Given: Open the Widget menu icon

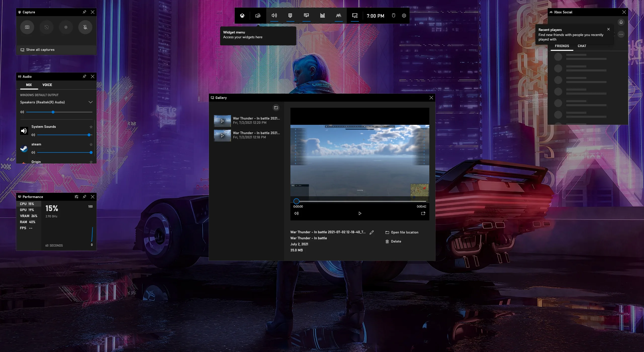Looking at the screenshot, I should click(x=258, y=16).
